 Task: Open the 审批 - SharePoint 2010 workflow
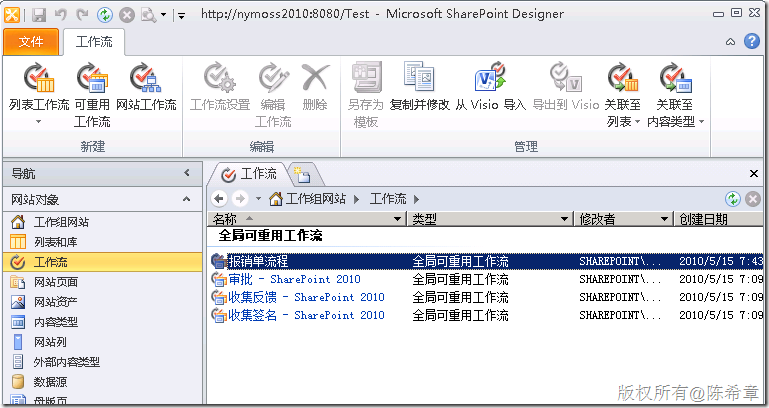(294, 279)
